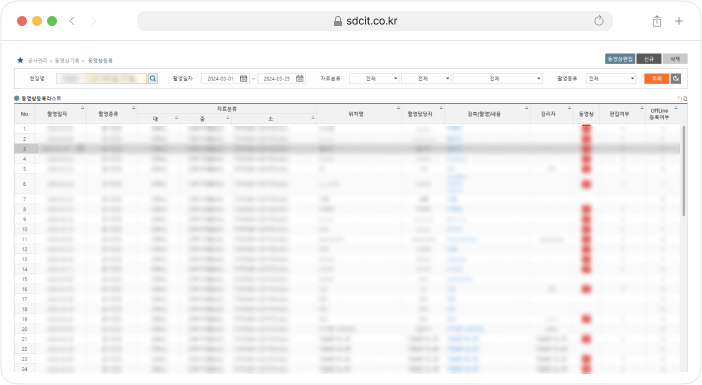Click the gray icon button beside 조회
Viewport: 702px width, 385px height.
click(x=676, y=78)
